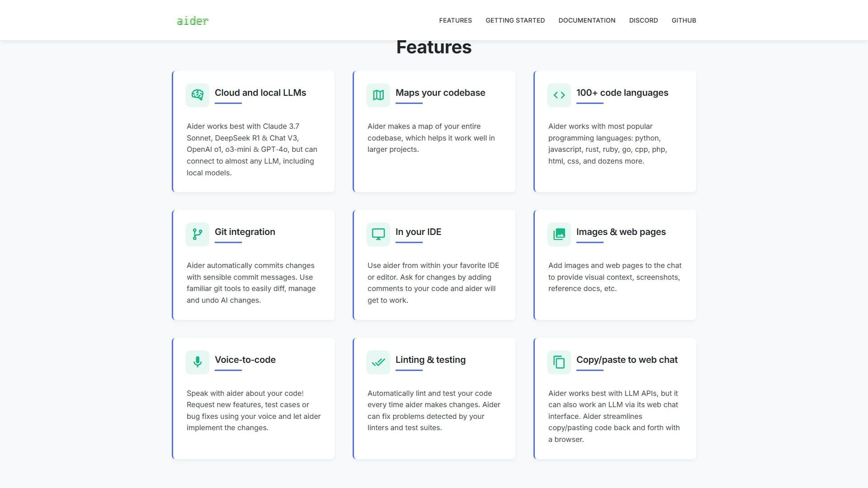
Task: Click the text about adding images to the chat
Action: tap(615, 277)
